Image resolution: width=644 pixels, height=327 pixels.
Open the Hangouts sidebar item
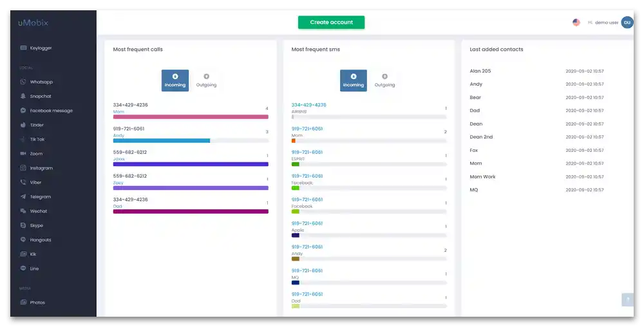coord(35,239)
